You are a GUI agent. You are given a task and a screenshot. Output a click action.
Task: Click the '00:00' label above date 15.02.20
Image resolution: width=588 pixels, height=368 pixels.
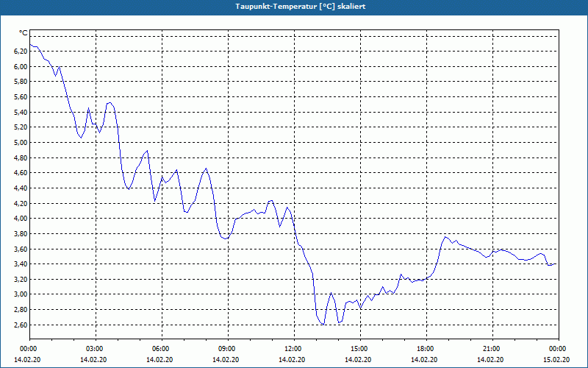click(x=559, y=349)
